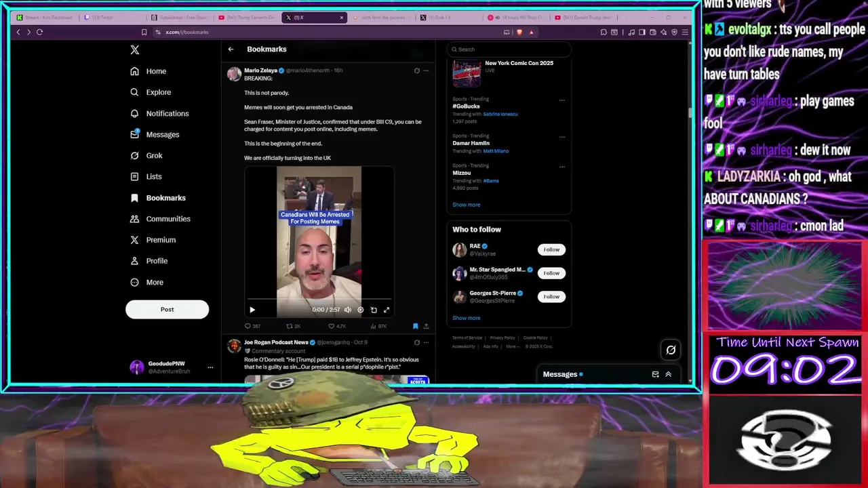Switch to Kick Dashboard tab
This screenshot has height=488, width=868.
(x=44, y=18)
